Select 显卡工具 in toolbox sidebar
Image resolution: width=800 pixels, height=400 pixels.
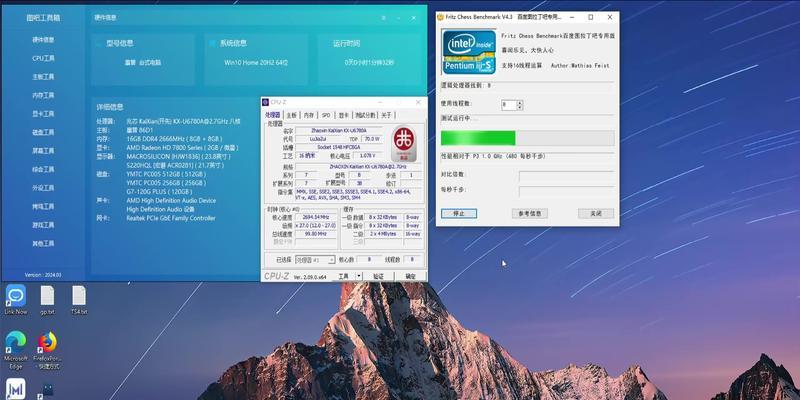(x=43, y=114)
